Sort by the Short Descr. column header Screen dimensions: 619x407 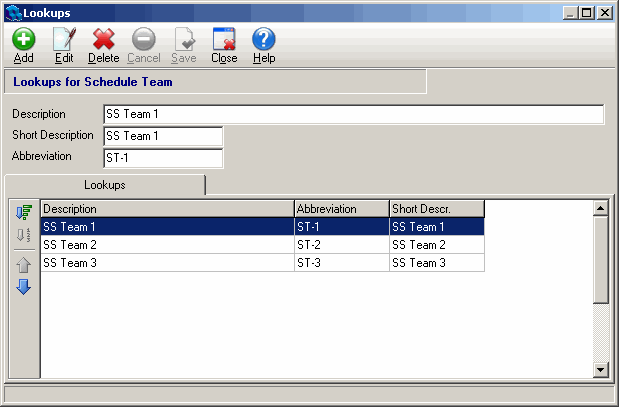pyautogui.click(x=437, y=208)
